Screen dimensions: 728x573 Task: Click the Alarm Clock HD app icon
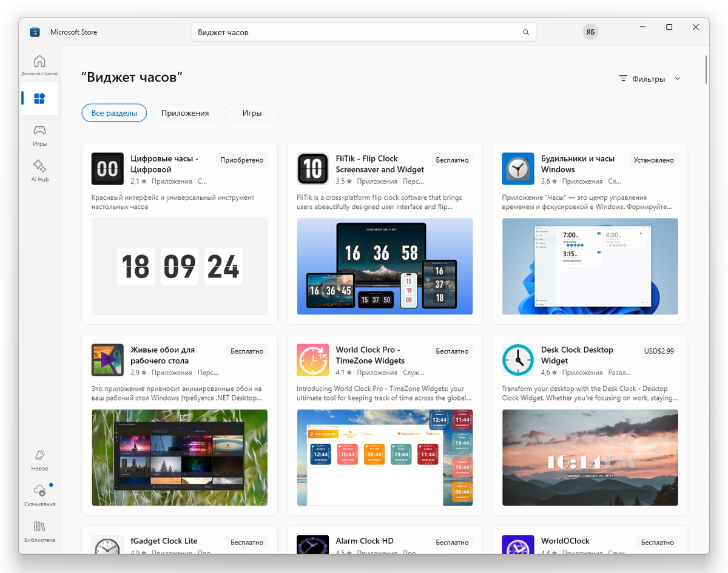tap(312, 545)
